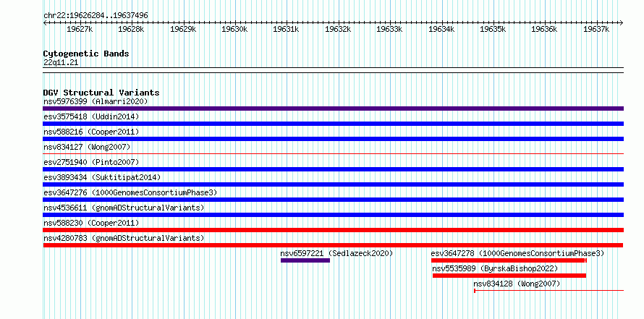644x319 pixels.
Task: Click the 19632k ruler position
Action: pyautogui.click(x=338, y=29)
